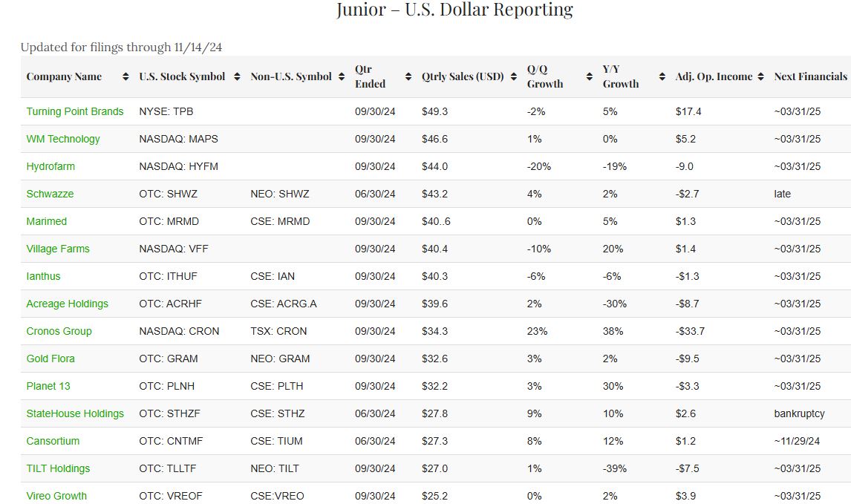851x504 pixels.
Task: Select the Acreage Holdings link
Action: pyautogui.click(x=67, y=304)
